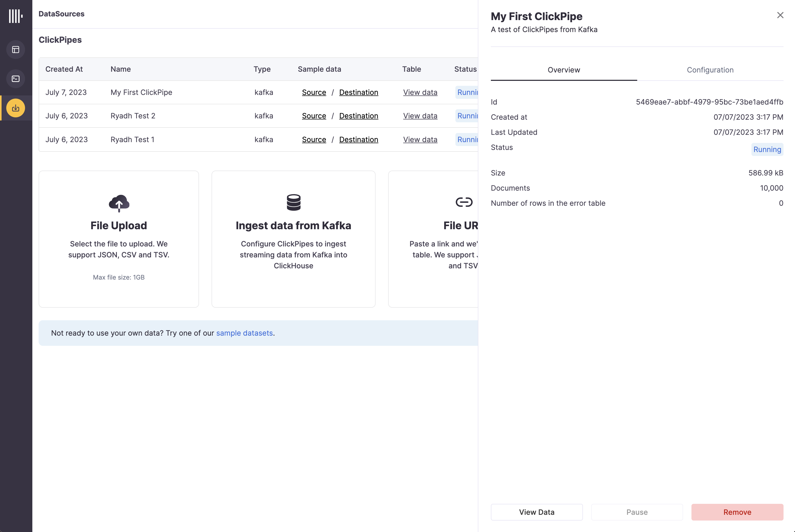Click View data for Ryadh Test 1
The image size is (795, 532).
pos(420,140)
